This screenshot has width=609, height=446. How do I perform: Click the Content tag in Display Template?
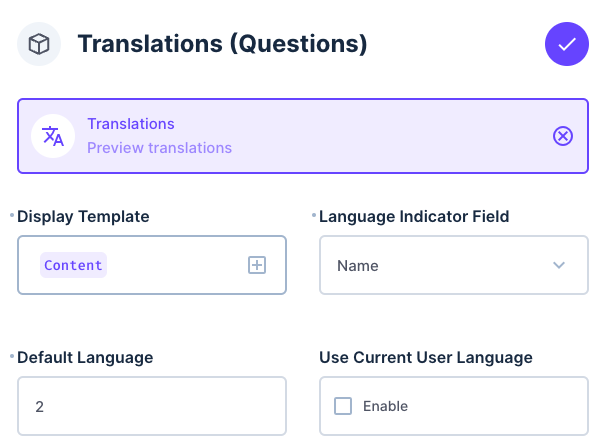(x=73, y=265)
